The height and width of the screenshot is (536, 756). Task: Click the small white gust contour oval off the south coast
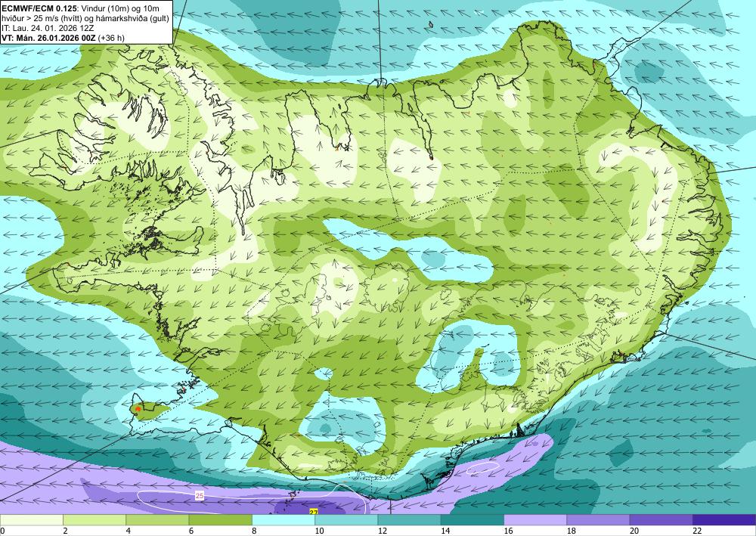[x=483, y=466]
